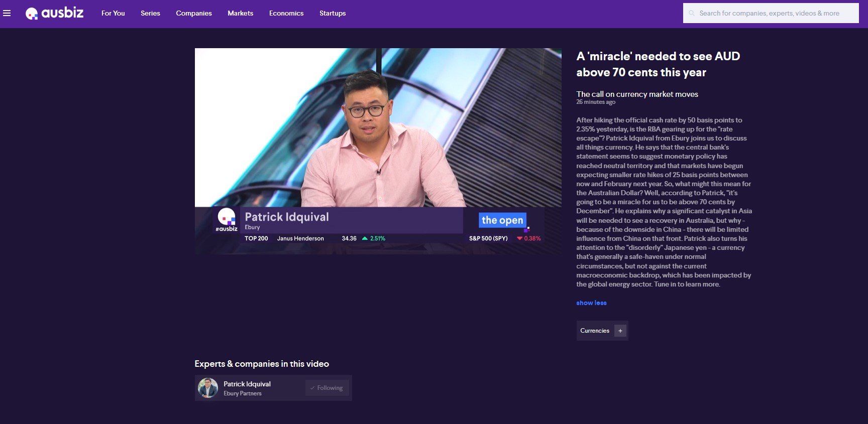Open the Markets menu
Screen dimensions: 868x424
pyautogui.click(x=240, y=13)
